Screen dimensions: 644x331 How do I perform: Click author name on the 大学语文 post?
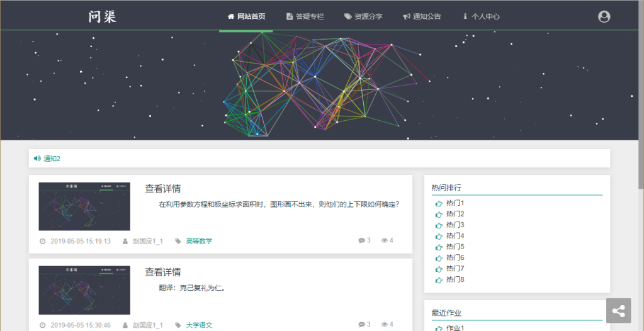tap(147, 325)
